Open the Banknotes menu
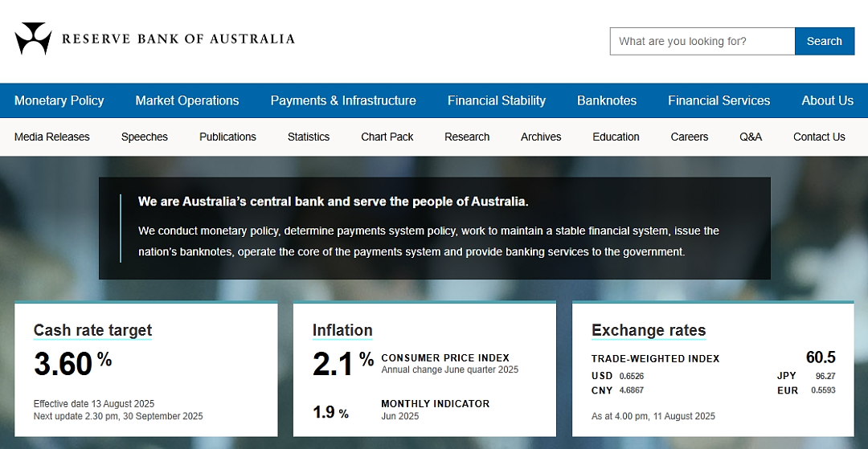This screenshot has width=868, height=449. [607, 100]
